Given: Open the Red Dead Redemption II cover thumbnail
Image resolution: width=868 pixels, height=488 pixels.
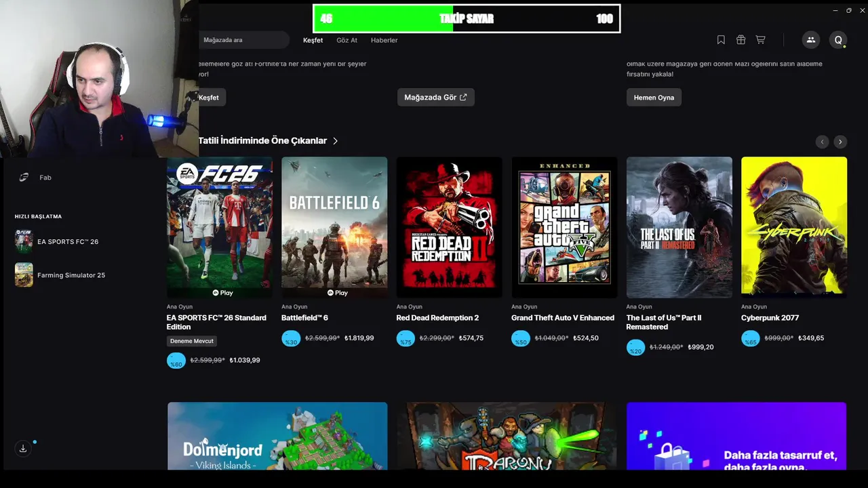Looking at the screenshot, I should pos(450,228).
